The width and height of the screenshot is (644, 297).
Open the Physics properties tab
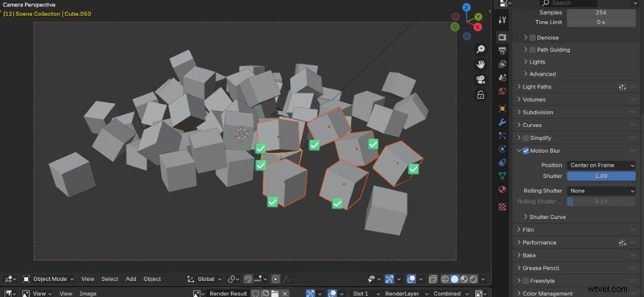click(502, 149)
